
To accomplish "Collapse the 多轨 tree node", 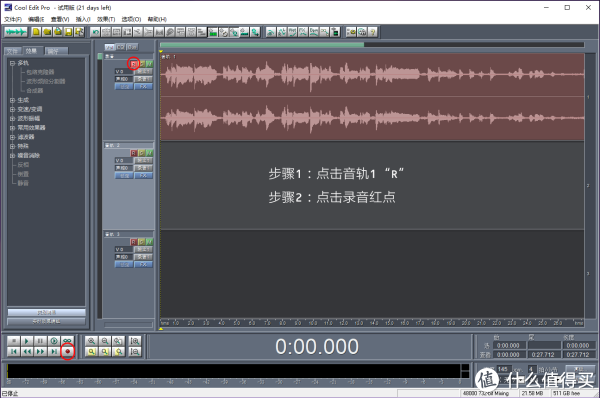I will click(x=12, y=63).
